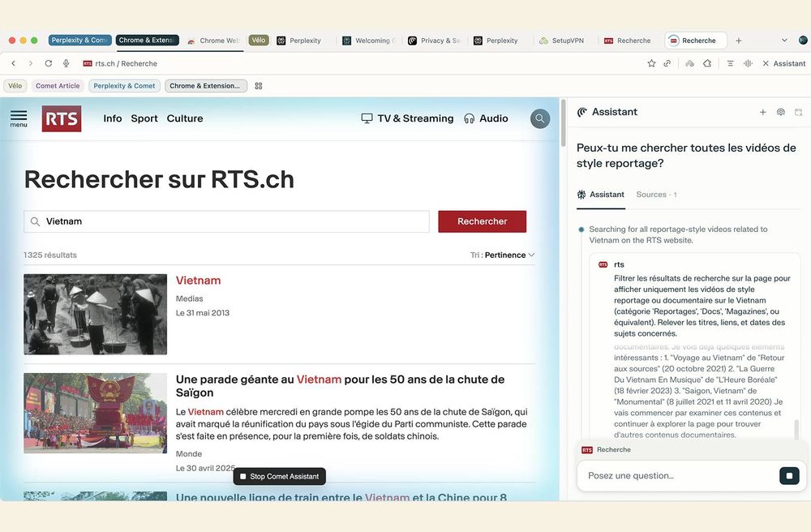This screenshot has height=532, width=811.
Task: Click the Assistant logo in sidebar header
Action: (x=582, y=112)
